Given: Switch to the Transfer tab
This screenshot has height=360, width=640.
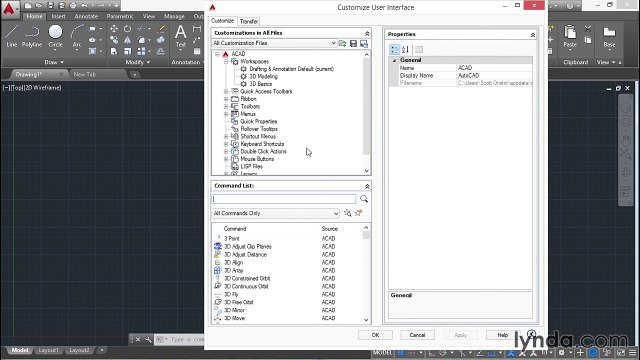Looking at the screenshot, I should pyautogui.click(x=249, y=21).
